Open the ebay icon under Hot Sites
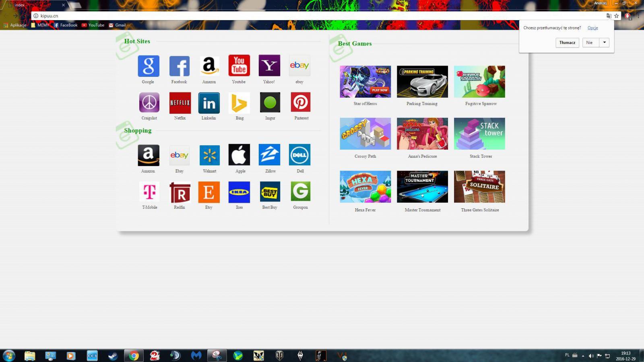644x362 pixels. [x=299, y=66]
